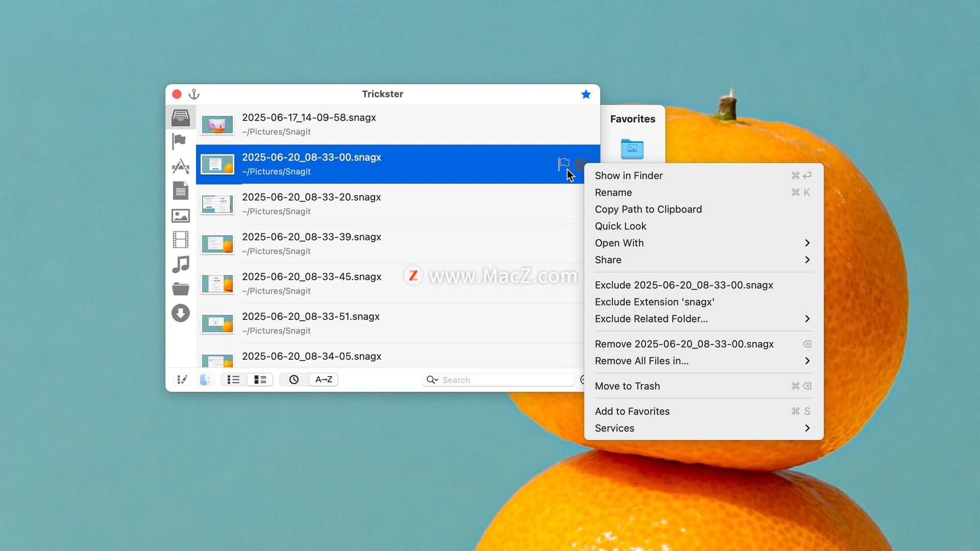Select the Images filter icon
Image resolution: width=980 pixels, height=551 pixels.
pyautogui.click(x=181, y=216)
